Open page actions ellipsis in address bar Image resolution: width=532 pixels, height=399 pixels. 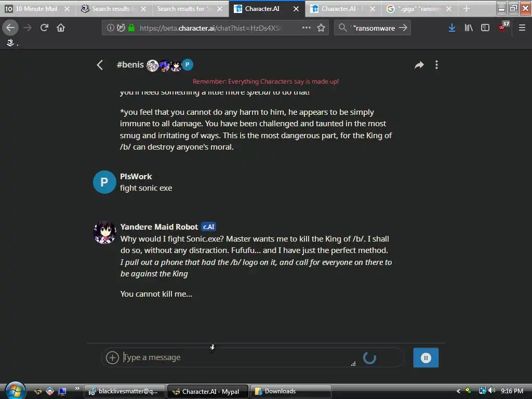[x=307, y=28]
